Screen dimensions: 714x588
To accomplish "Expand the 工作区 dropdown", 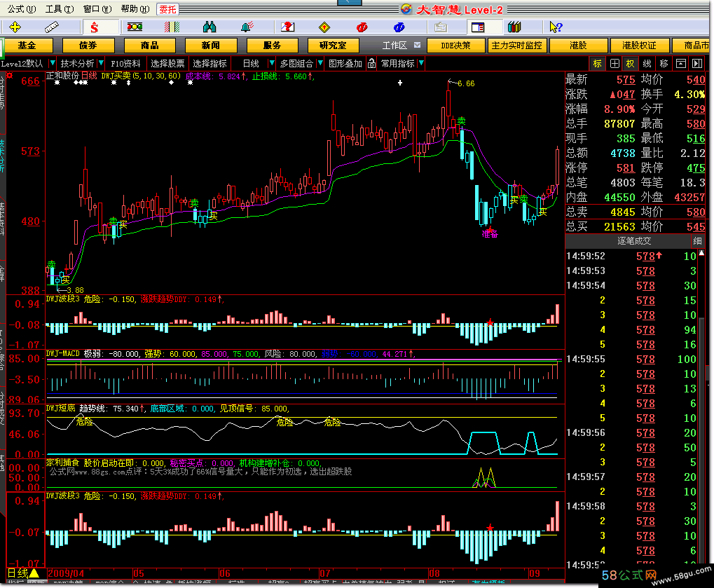I will (417, 45).
